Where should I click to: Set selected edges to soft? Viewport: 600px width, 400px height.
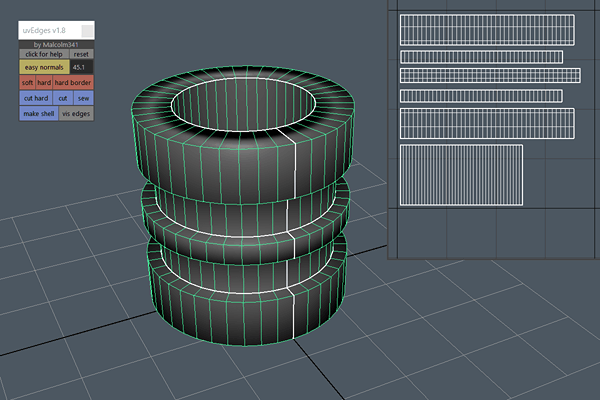pos(27,82)
